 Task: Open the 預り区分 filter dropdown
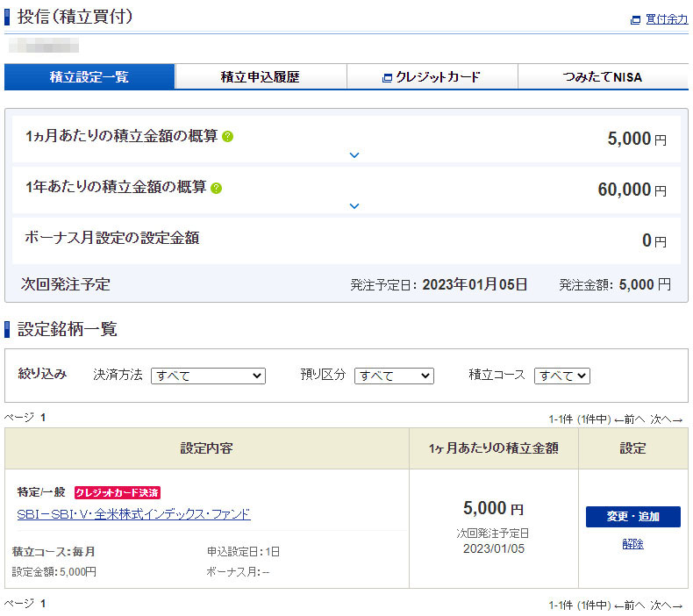click(394, 376)
